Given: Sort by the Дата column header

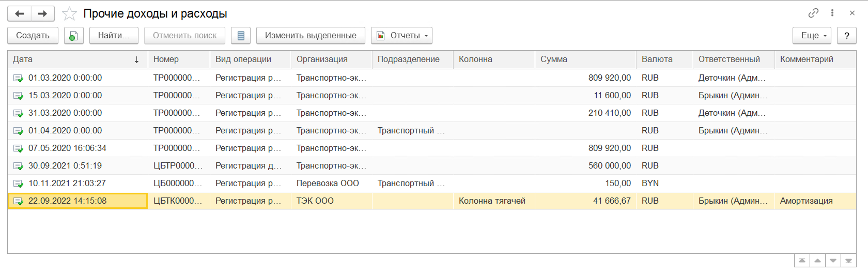Looking at the screenshot, I should point(78,59).
